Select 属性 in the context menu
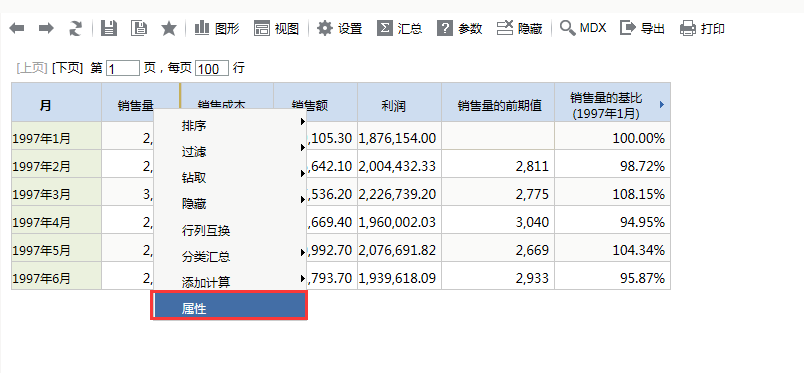The image size is (804, 373). [229, 306]
